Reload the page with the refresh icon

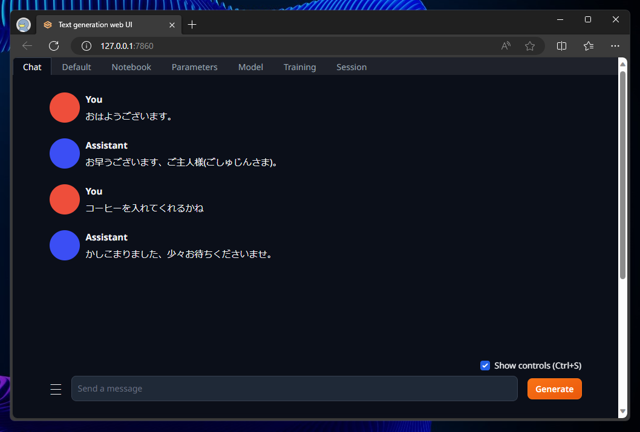[x=54, y=46]
